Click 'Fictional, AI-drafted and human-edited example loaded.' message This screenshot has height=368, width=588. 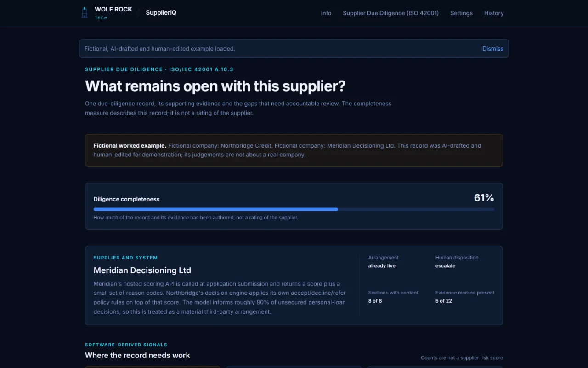(x=160, y=49)
